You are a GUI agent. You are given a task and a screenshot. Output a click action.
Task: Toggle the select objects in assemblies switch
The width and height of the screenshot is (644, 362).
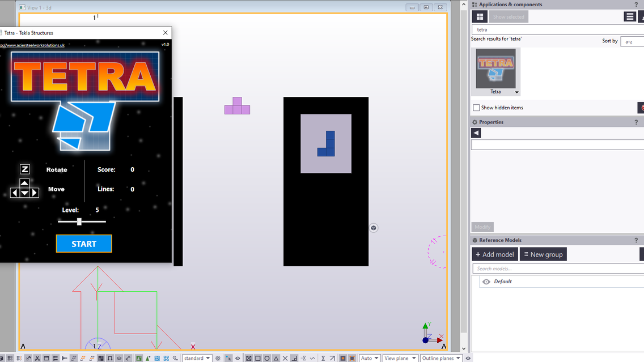click(166, 358)
